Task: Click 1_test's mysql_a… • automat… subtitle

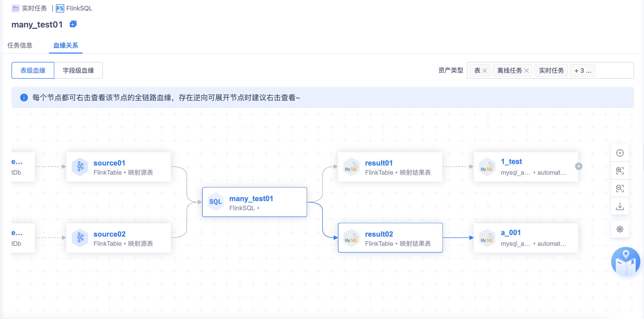Action: click(534, 173)
